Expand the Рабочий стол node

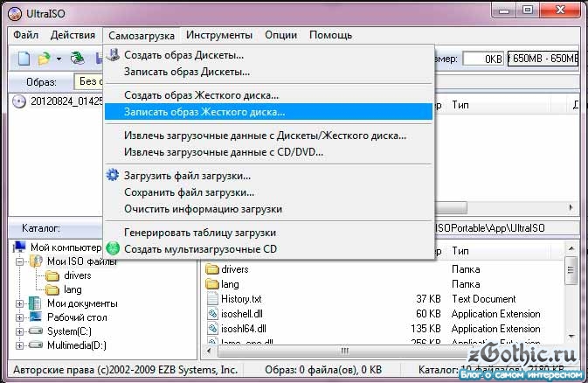pyautogui.click(x=19, y=317)
